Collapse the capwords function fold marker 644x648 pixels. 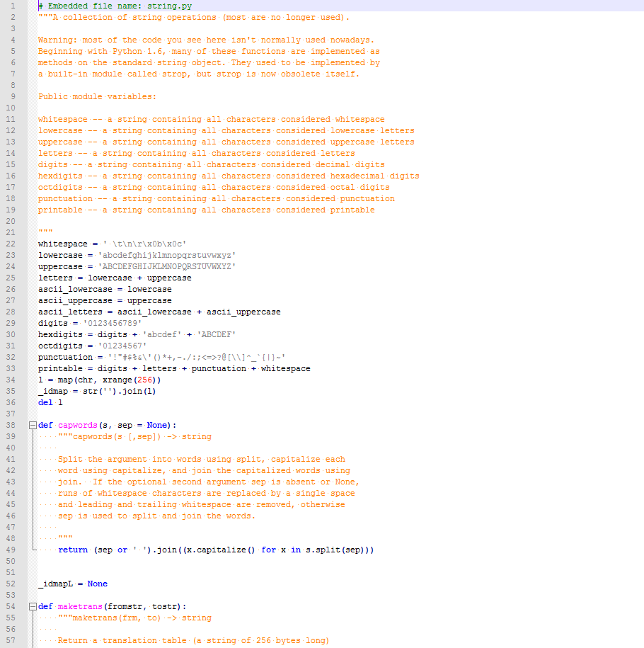tap(31, 425)
